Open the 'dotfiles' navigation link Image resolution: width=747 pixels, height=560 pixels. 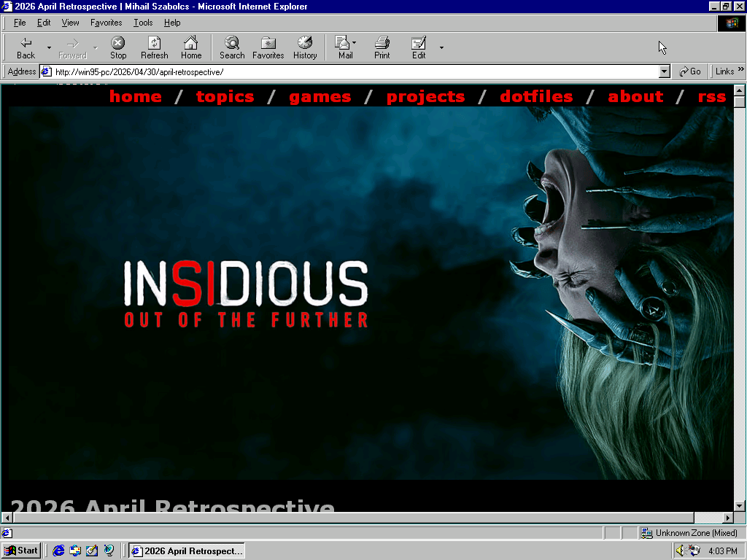536,96
